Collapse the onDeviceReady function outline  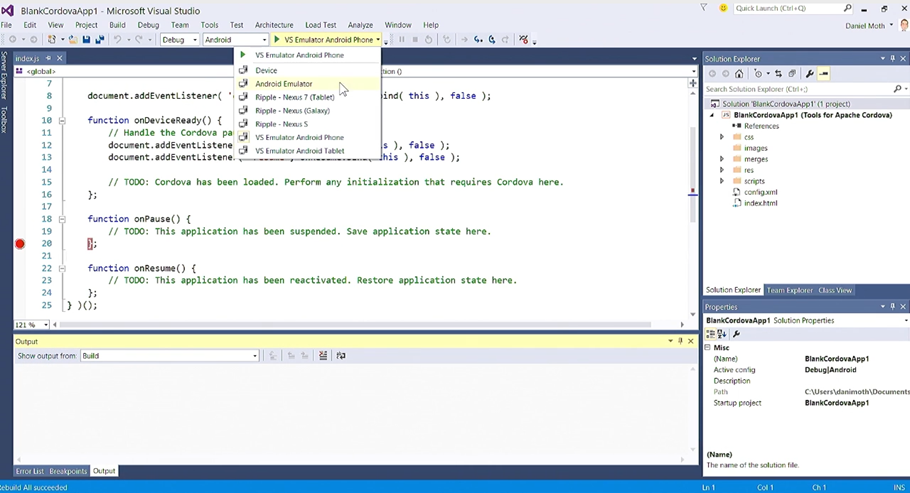(x=62, y=121)
